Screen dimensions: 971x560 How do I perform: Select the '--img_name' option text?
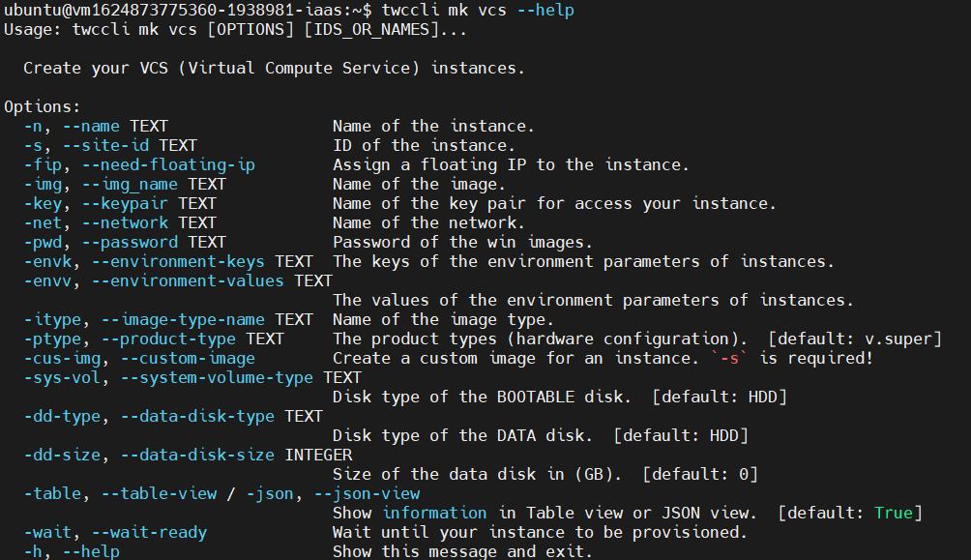[x=130, y=185]
